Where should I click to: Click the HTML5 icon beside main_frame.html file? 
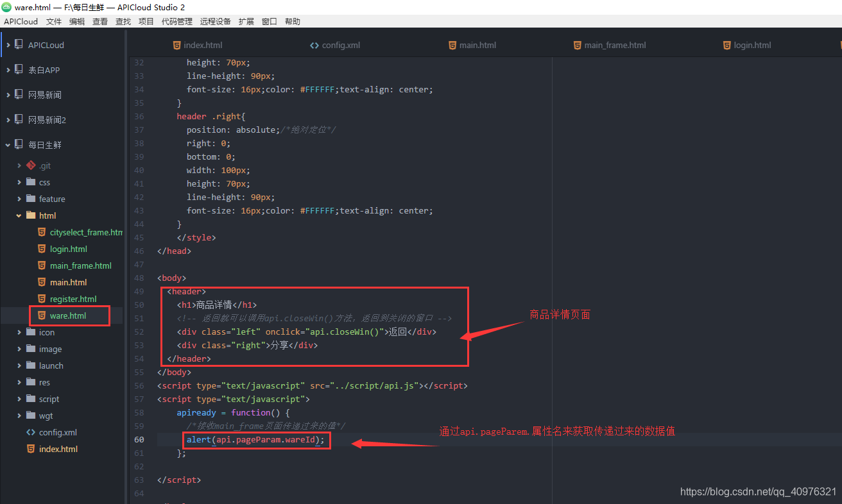point(42,265)
